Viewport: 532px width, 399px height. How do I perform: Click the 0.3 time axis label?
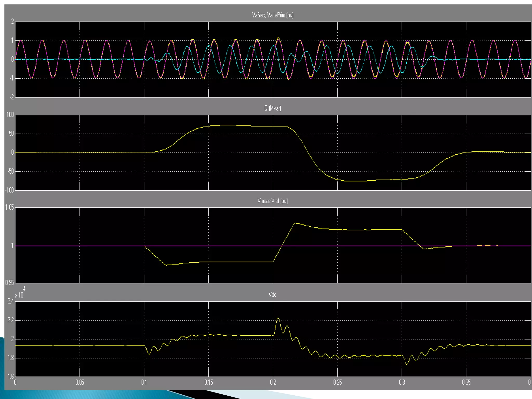pyautogui.click(x=402, y=382)
